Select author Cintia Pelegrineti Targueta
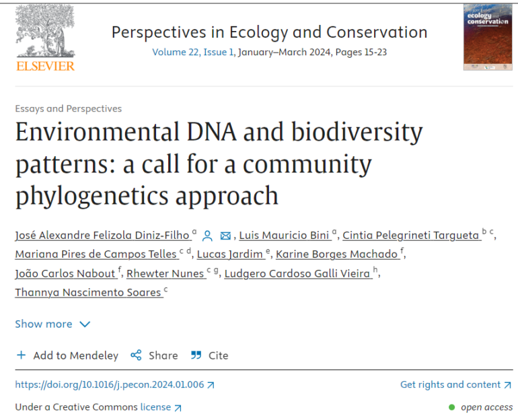 click(411, 236)
